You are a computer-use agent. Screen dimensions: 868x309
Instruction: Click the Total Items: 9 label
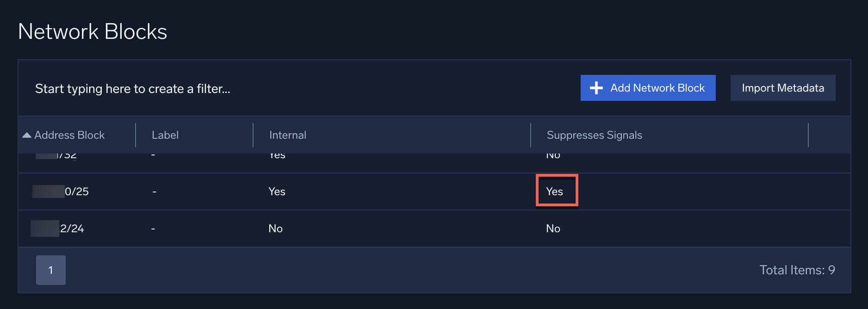pos(798,270)
